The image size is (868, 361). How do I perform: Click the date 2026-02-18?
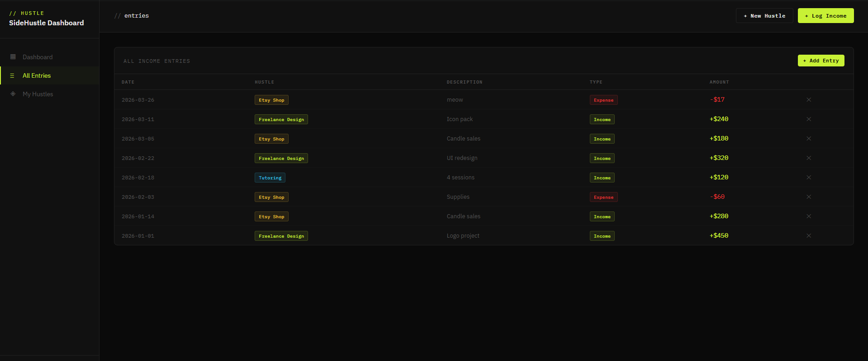pos(138,178)
